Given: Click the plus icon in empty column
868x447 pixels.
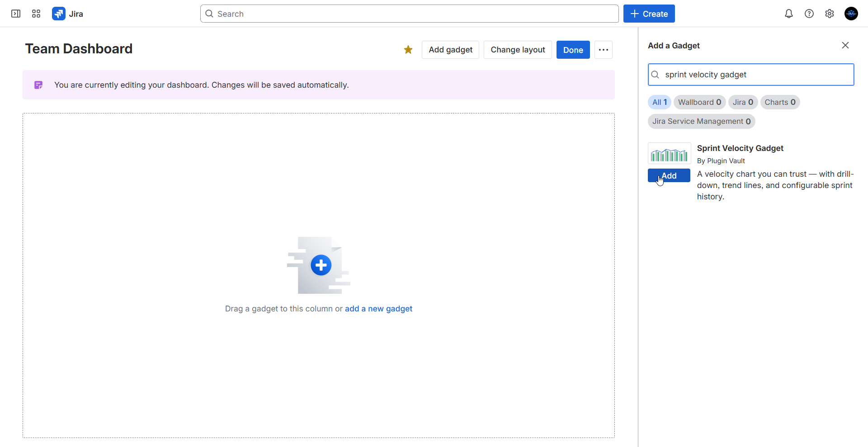Looking at the screenshot, I should (x=321, y=265).
